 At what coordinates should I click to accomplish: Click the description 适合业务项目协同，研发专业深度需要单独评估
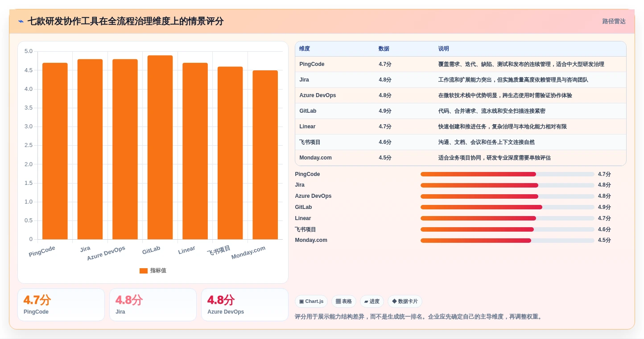(494, 158)
